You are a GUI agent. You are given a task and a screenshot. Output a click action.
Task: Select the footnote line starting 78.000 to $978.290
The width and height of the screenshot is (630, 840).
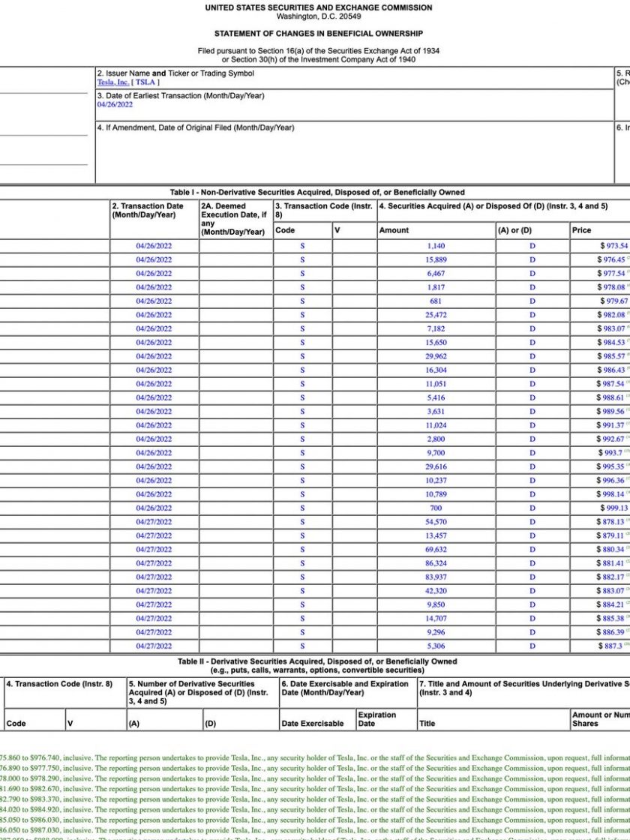click(315, 779)
